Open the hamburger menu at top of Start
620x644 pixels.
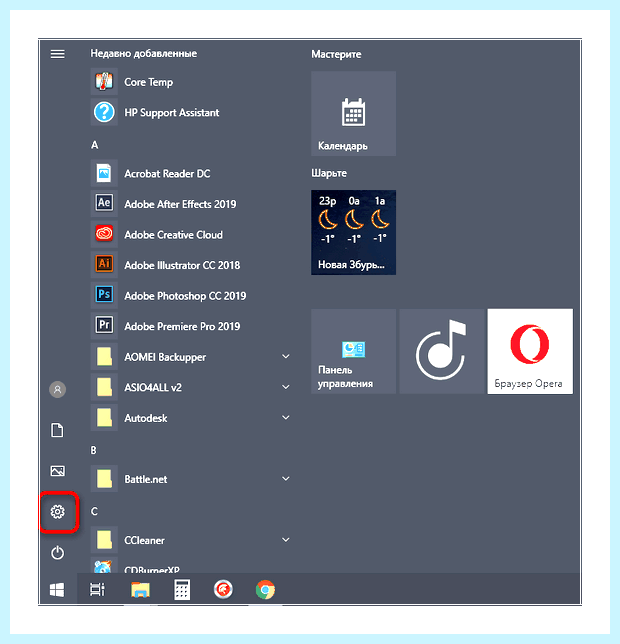point(57,54)
